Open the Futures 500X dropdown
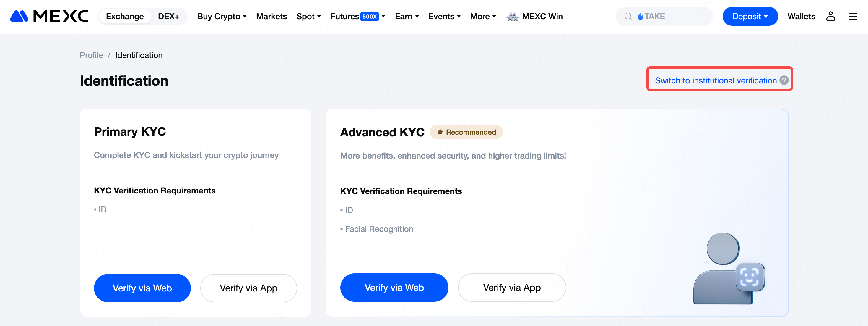The image size is (868, 326). pos(357,16)
